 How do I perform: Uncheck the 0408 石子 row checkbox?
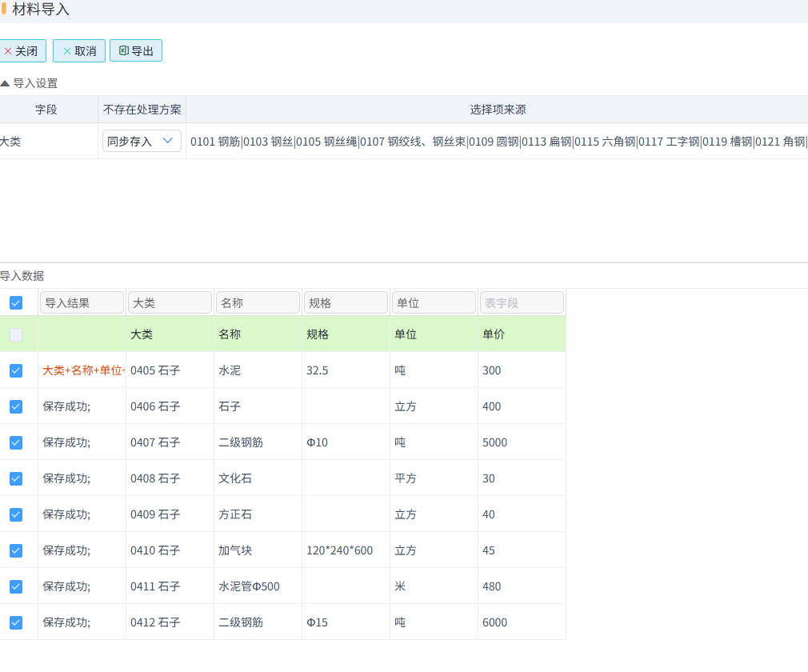pyautogui.click(x=16, y=478)
